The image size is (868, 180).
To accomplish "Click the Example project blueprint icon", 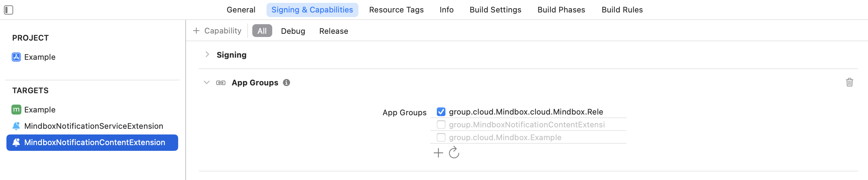I will click(16, 57).
